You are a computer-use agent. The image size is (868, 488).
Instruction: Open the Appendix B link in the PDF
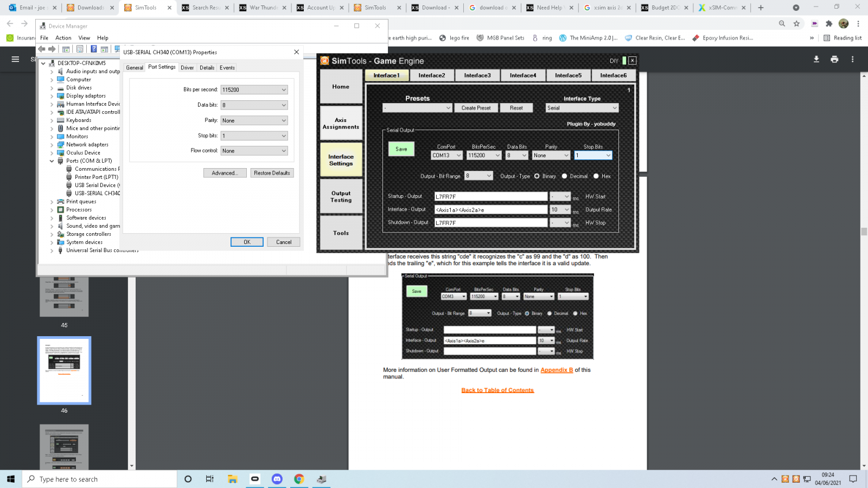click(557, 370)
